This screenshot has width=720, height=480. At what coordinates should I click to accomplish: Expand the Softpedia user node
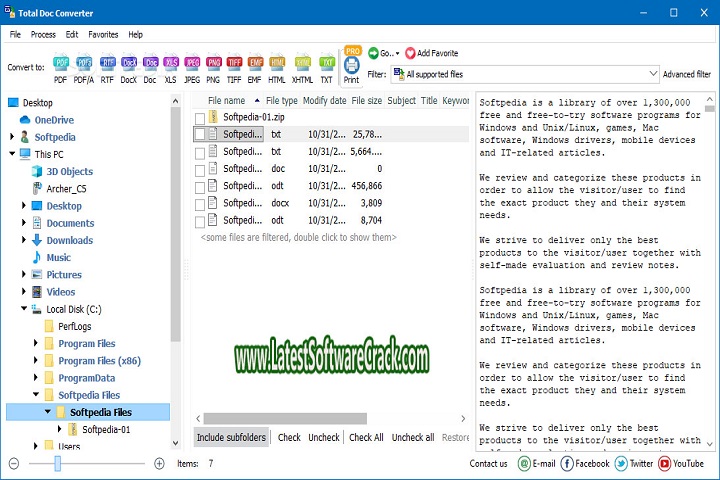point(12,137)
